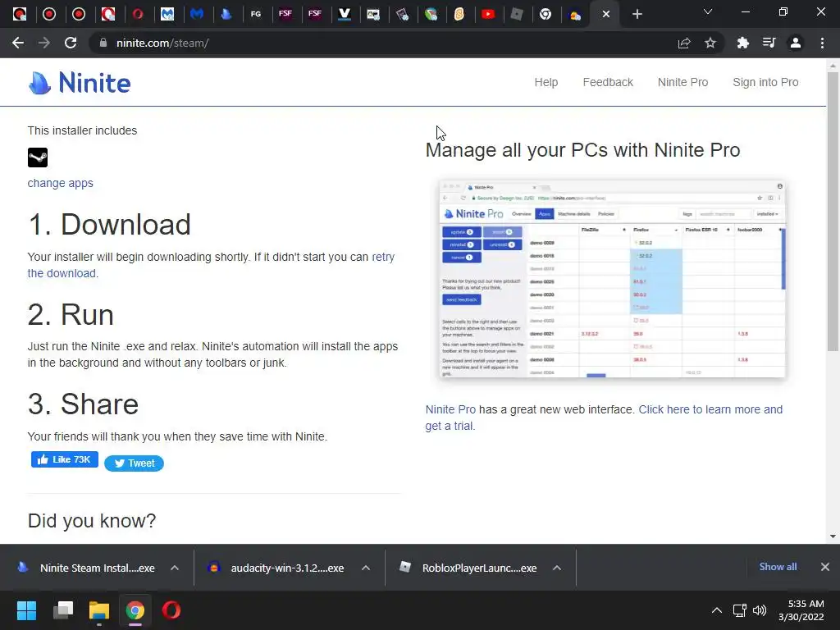Open the Chrome profile avatar
Image resolution: width=840 pixels, height=630 pixels.
coord(796,43)
